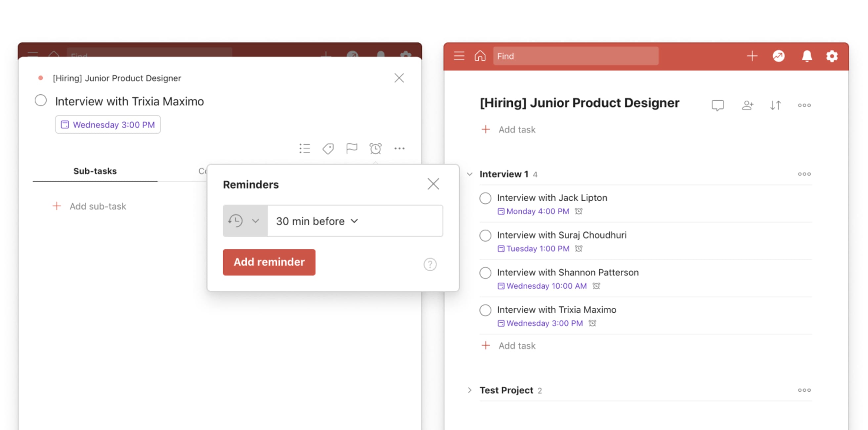Open the share collaborators icon

pyautogui.click(x=748, y=105)
